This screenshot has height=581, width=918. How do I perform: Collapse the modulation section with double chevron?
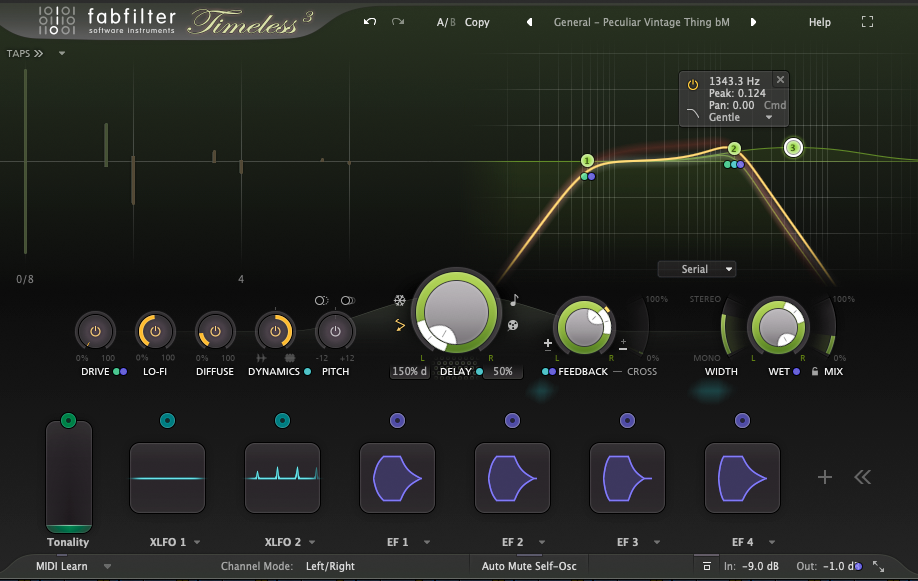click(862, 477)
